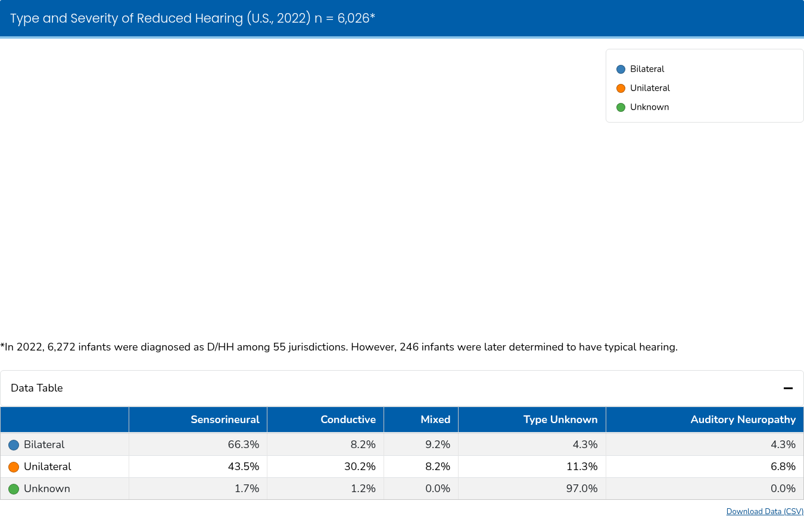This screenshot has width=804, height=532.
Task: Click orange Unilateral circle in chart legend
Action: click(621, 89)
